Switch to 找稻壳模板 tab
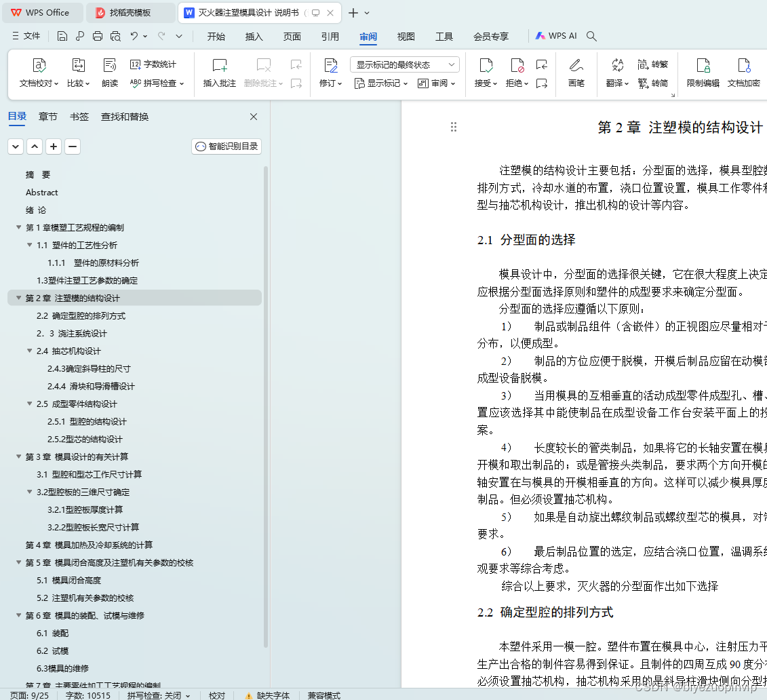 [130, 13]
